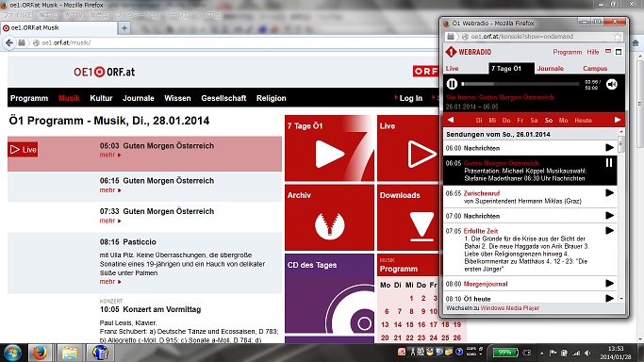
Task: Click the battery 99% tray indicator
Action: (x=505, y=353)
